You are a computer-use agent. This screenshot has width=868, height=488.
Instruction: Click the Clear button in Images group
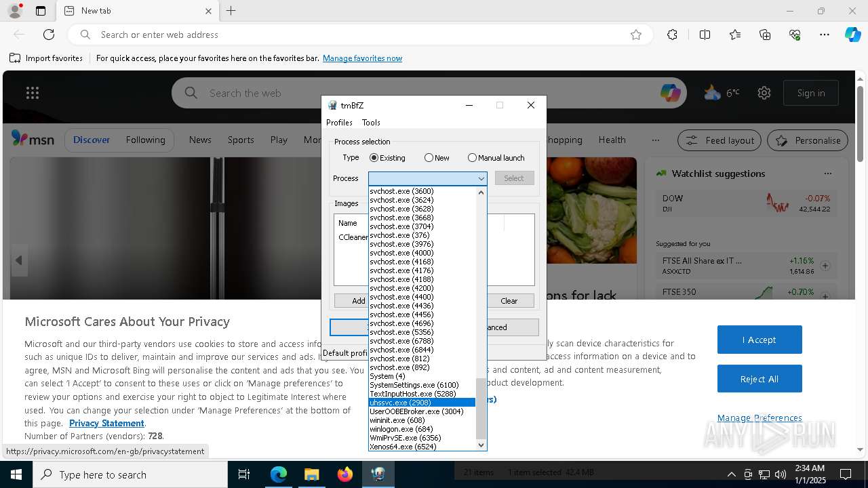[x=509, y=301]
